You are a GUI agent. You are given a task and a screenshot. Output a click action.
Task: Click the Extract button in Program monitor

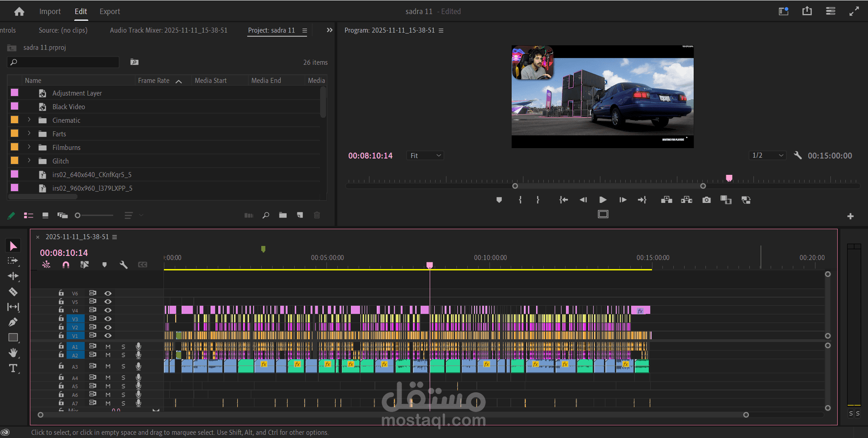point(686,200)
